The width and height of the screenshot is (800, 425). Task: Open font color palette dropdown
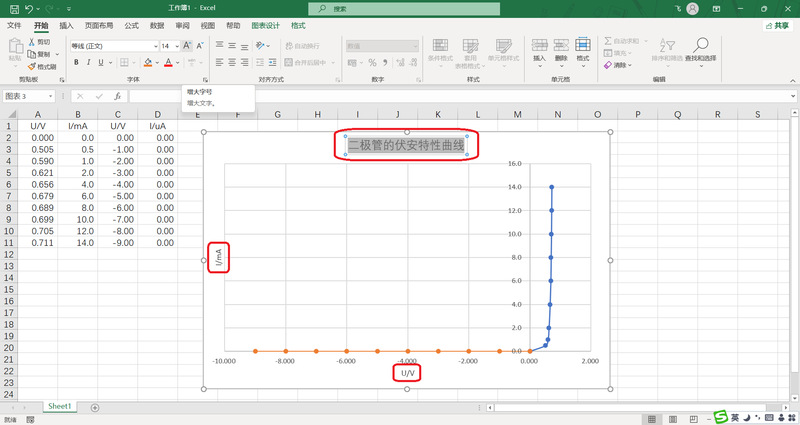178,63
